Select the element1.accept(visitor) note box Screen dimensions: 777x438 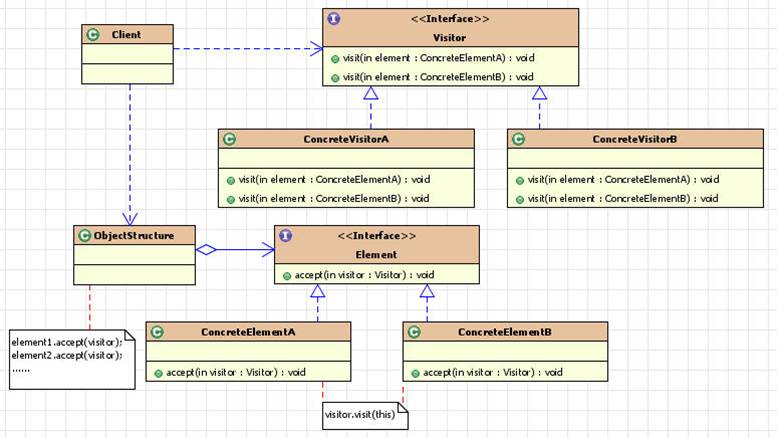72,359
